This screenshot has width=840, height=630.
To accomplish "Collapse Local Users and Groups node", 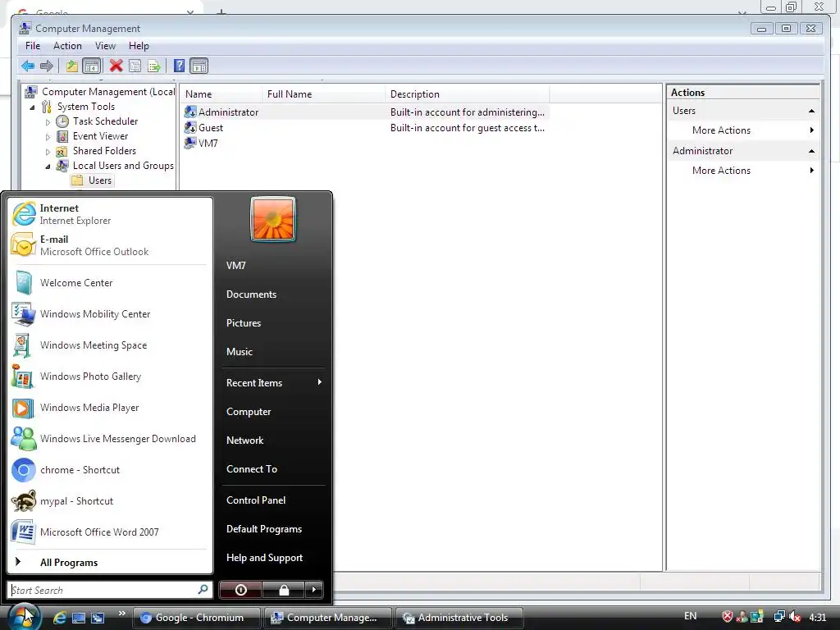I will point(48,167).
